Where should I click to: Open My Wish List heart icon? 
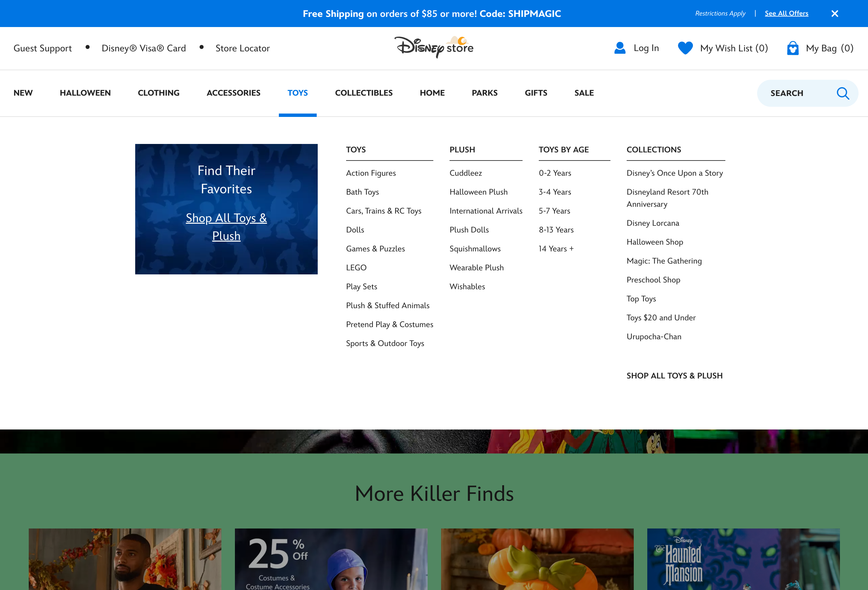(685, 48)
